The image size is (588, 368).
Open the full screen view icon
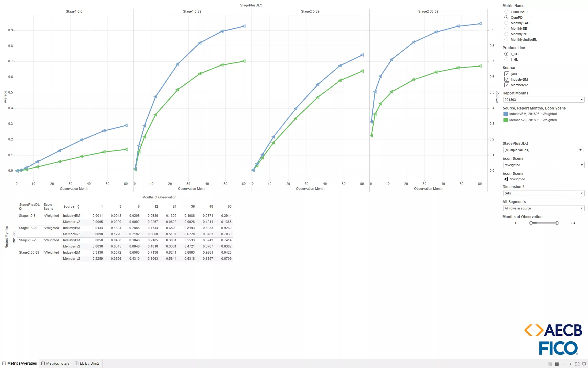577,364
